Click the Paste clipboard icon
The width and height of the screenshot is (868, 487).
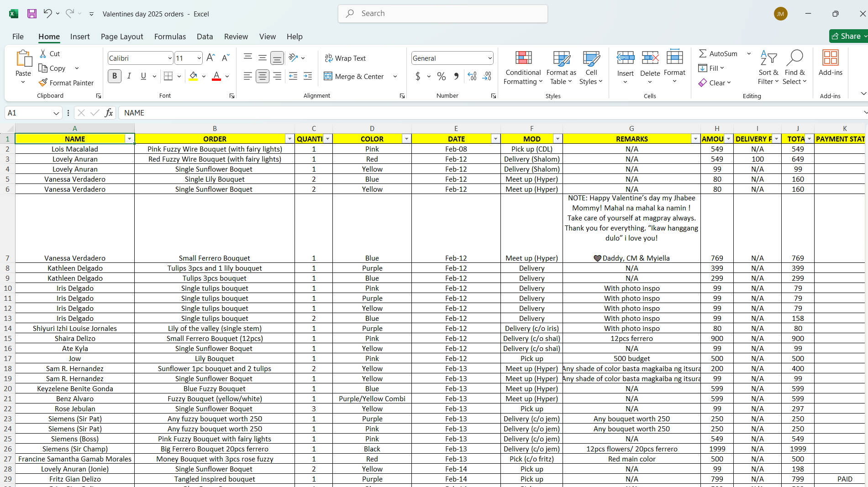click(x=23, y=59)
